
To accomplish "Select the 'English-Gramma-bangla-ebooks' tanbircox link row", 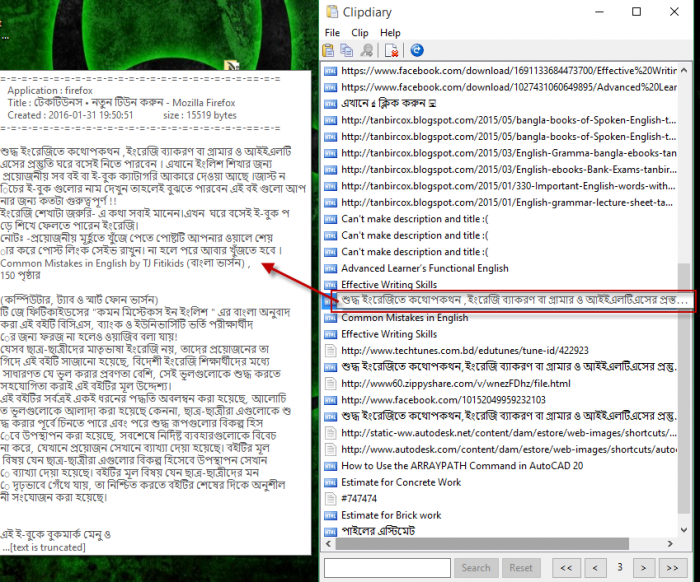I will [500, 153].
